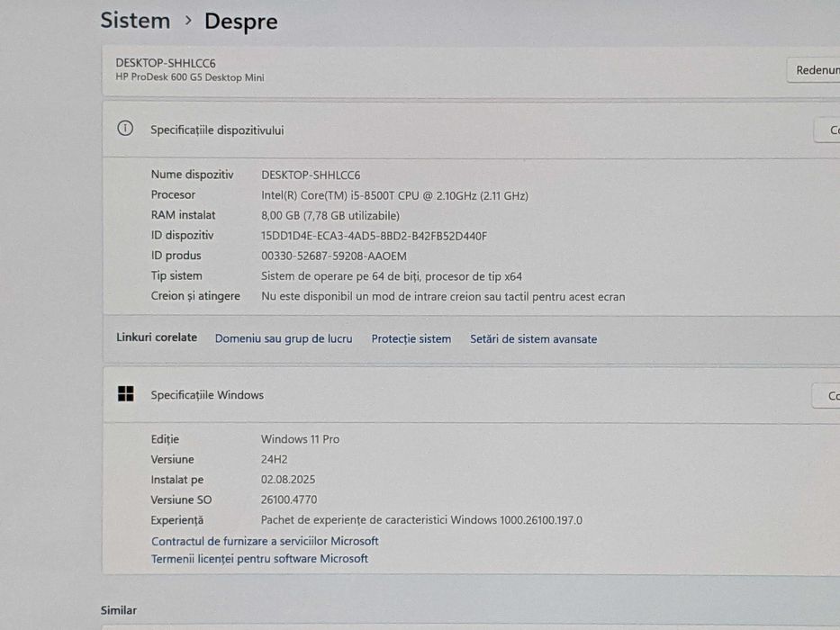Image resolution: width=840 pixels, height=630 pixels.
Task: Click the Windows logo icon beside Specificațiile Windows
Action: click(126, 394)
